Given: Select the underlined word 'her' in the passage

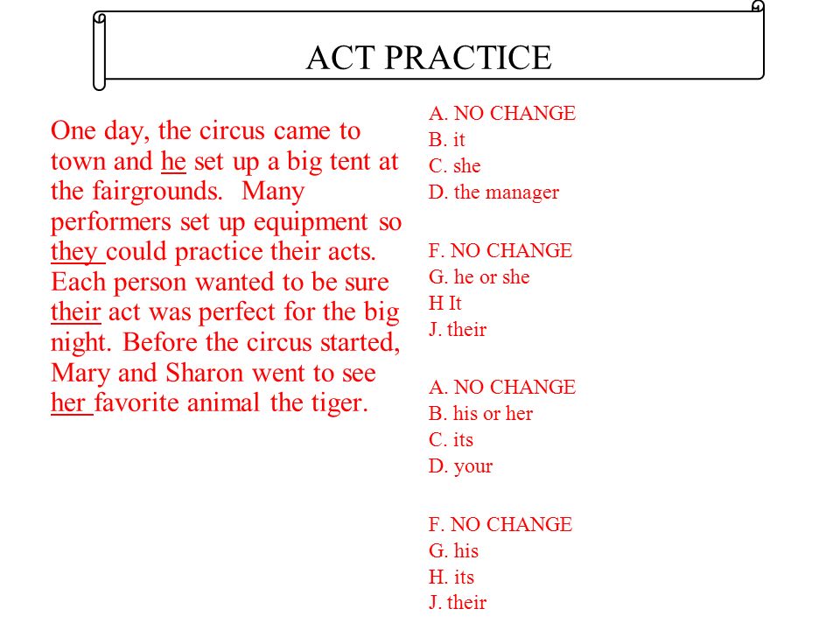Looking at the screenshot, I should pos(70,402).
